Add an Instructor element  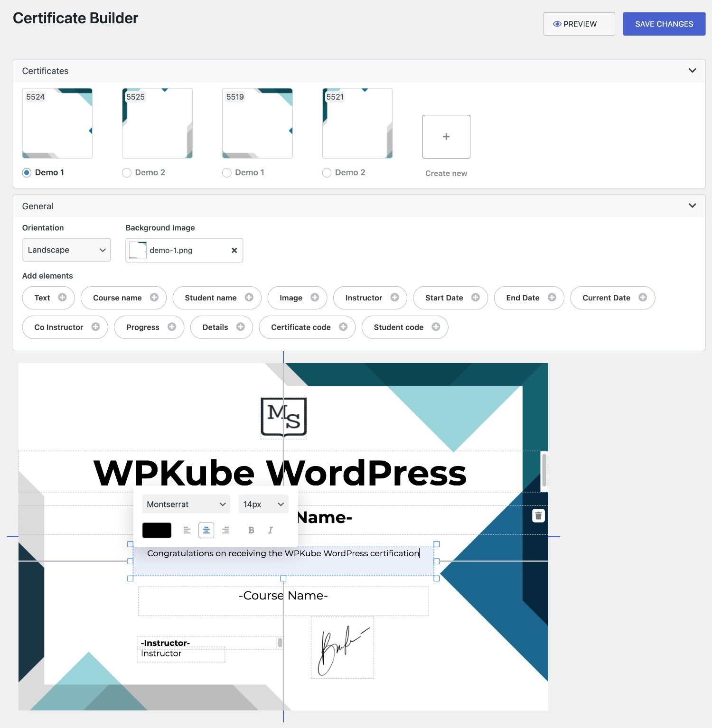point(370,298)
